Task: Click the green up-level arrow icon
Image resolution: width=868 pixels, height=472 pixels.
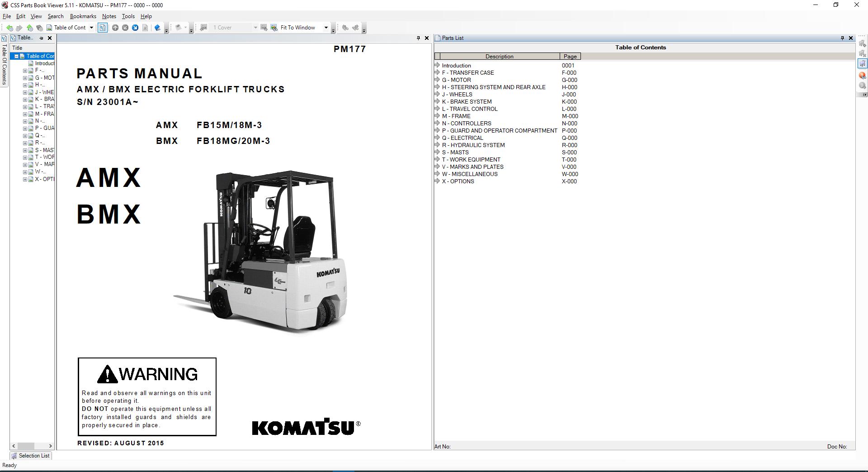Action: (x=30, y=28)
